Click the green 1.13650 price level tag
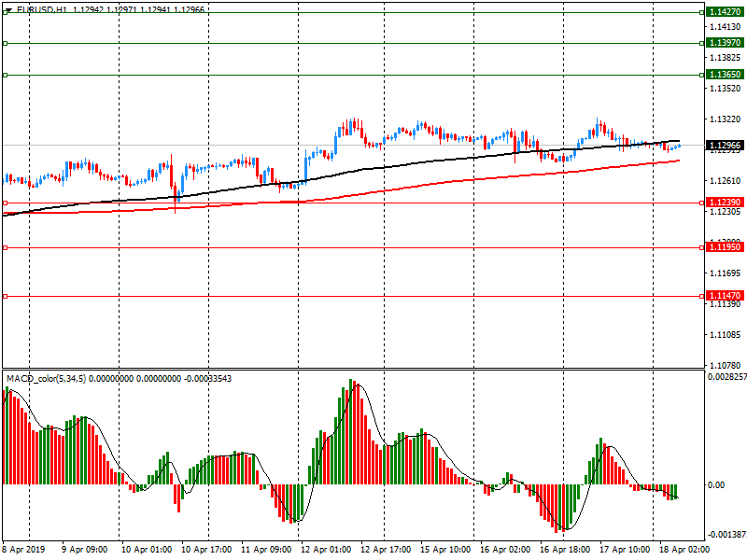Image resolution: width=747 pixels, height=560 pixels. (726, 75)
